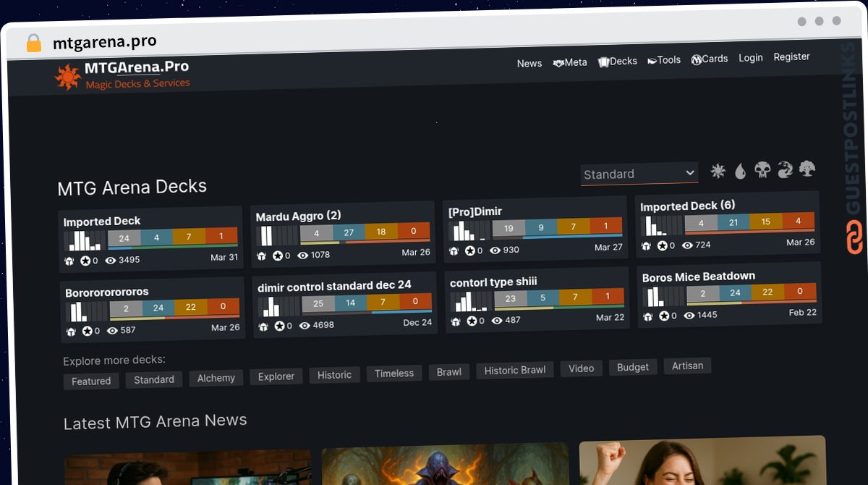Open the Imported Deck (6) title

pyautogui.click(x=687, y=206)
